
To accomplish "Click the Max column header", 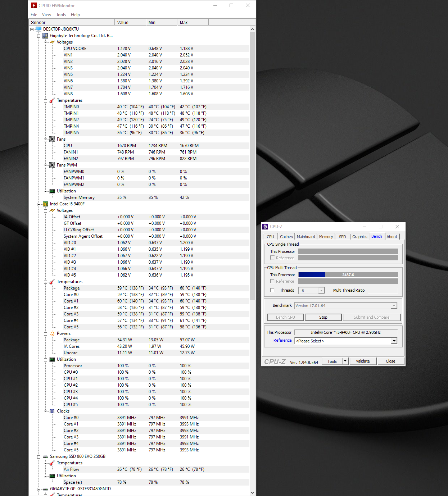I will point(193,22).
